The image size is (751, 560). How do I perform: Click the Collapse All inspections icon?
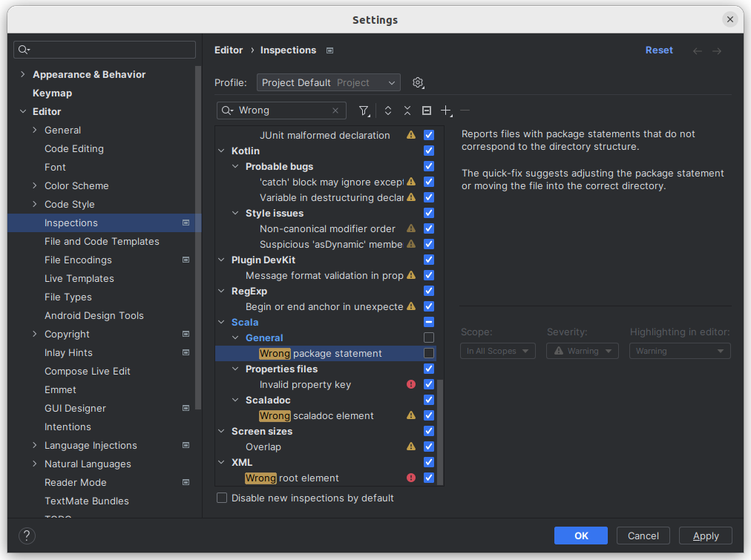(x=407, y=111)
